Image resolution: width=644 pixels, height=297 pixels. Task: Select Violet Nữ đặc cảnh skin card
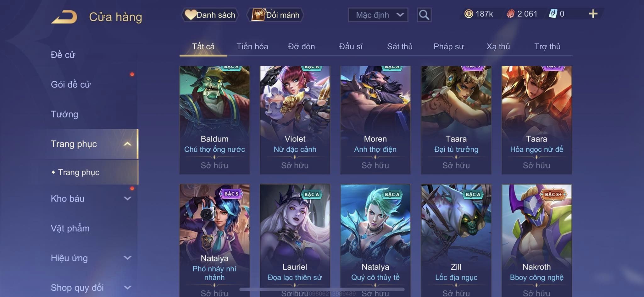(295, 120)
